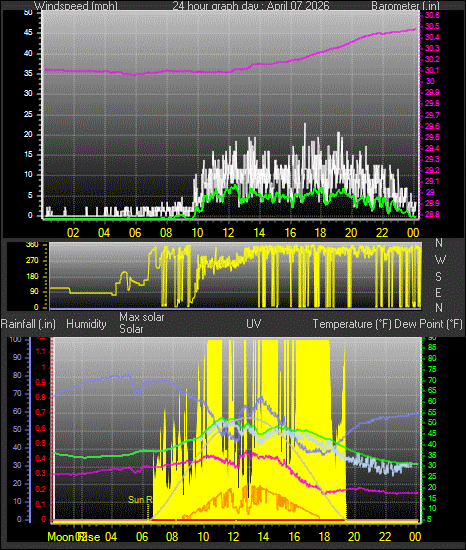Select the 30.4 barometer scale value

432,38
